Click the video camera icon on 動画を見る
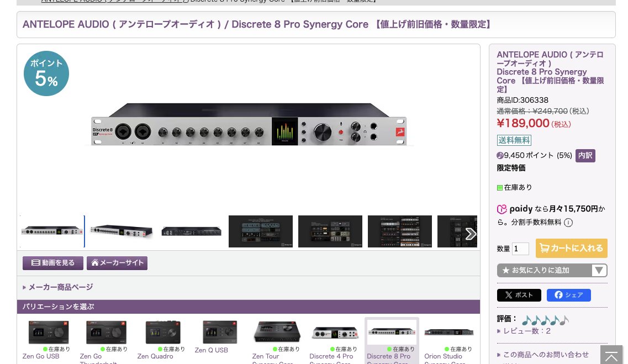Screen dimensions: 628x364 (35, 262)
